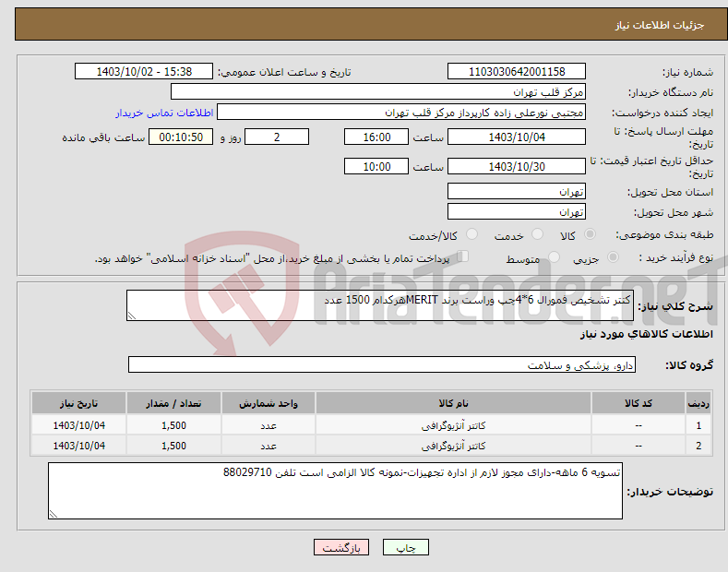The image size is (728, 572).
Task: Click the request creator name field
Action: tap(401, 113)
